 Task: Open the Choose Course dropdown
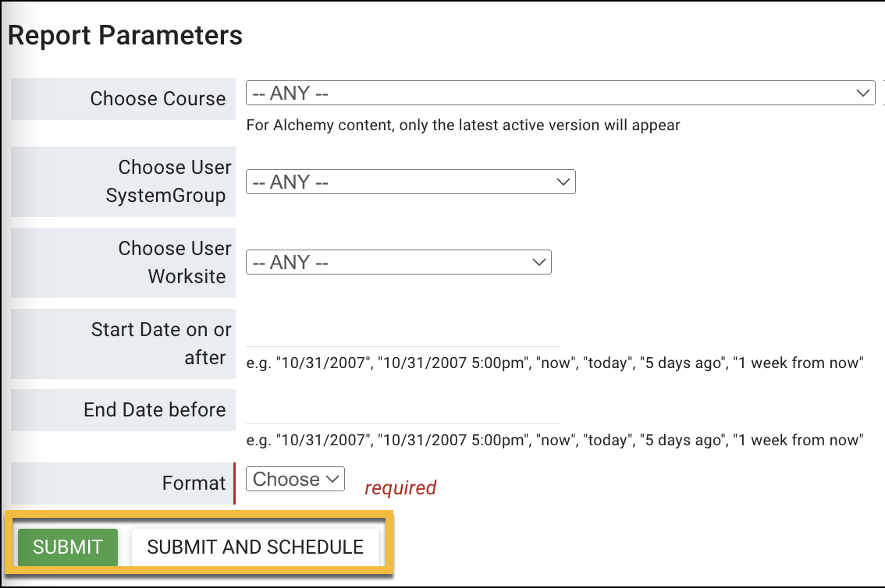pos(546,93)
